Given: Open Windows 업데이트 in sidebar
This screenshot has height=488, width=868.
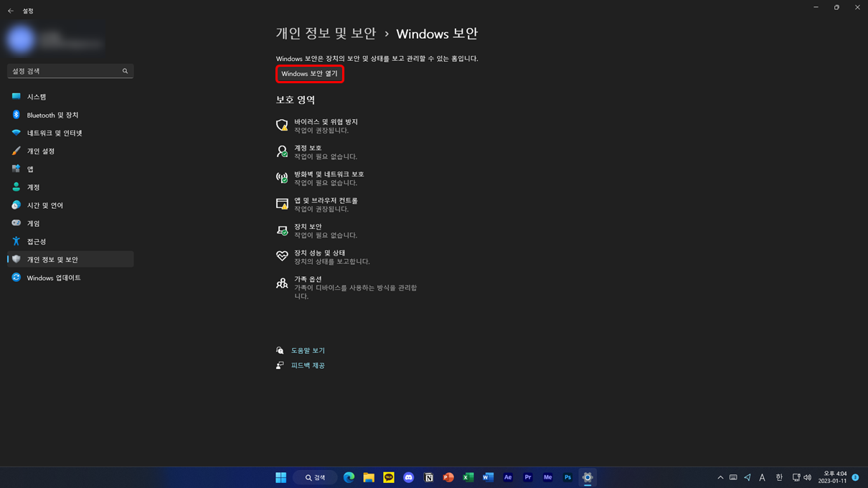Looking at the screenshot, I should (70, 278).
